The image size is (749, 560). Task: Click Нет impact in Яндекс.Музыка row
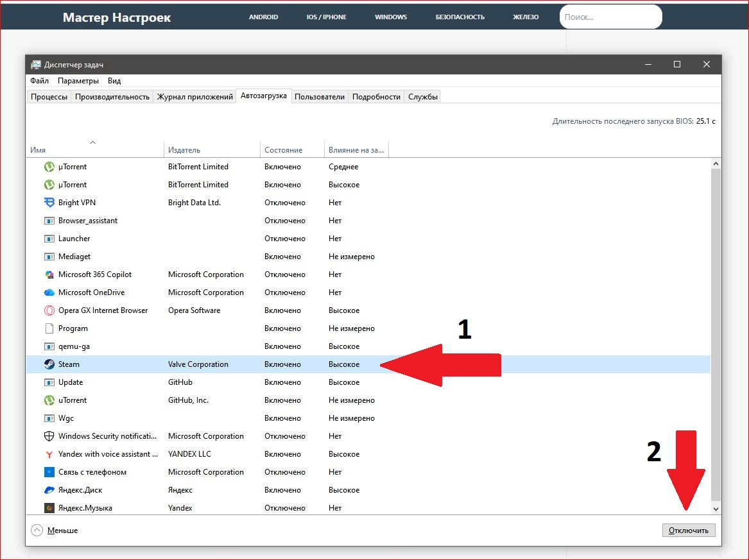pyautogui.click(x=335, y=508)
